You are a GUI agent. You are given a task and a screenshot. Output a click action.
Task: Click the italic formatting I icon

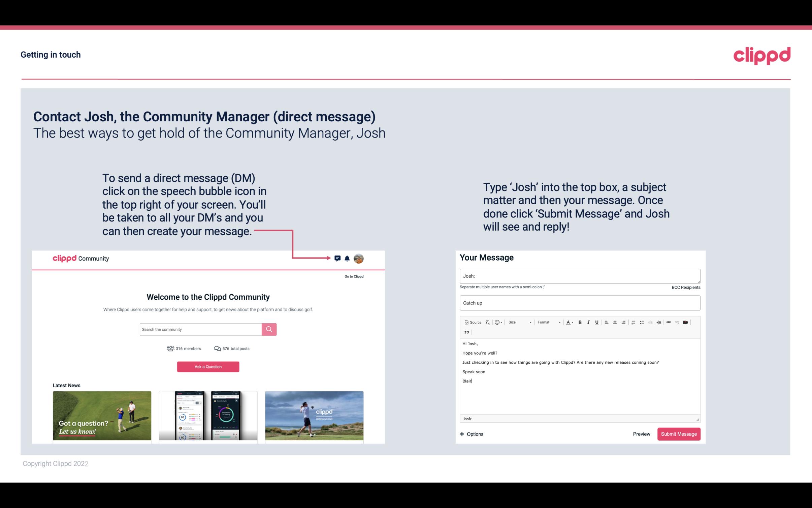(588, 322)
